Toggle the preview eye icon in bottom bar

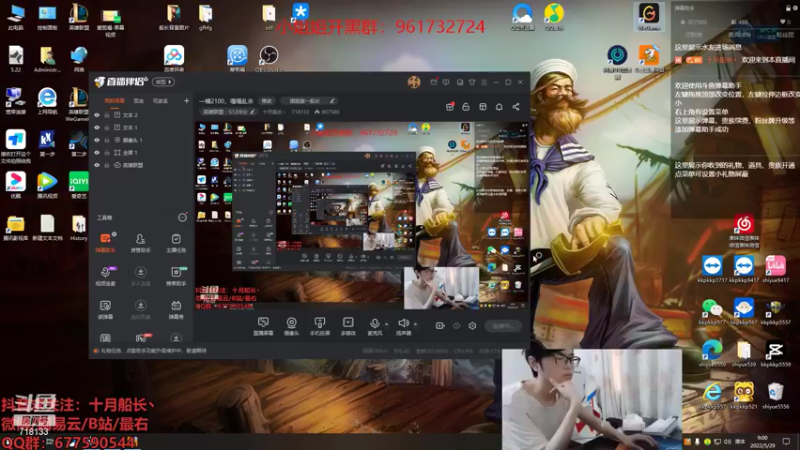click(x=457, y=326)
